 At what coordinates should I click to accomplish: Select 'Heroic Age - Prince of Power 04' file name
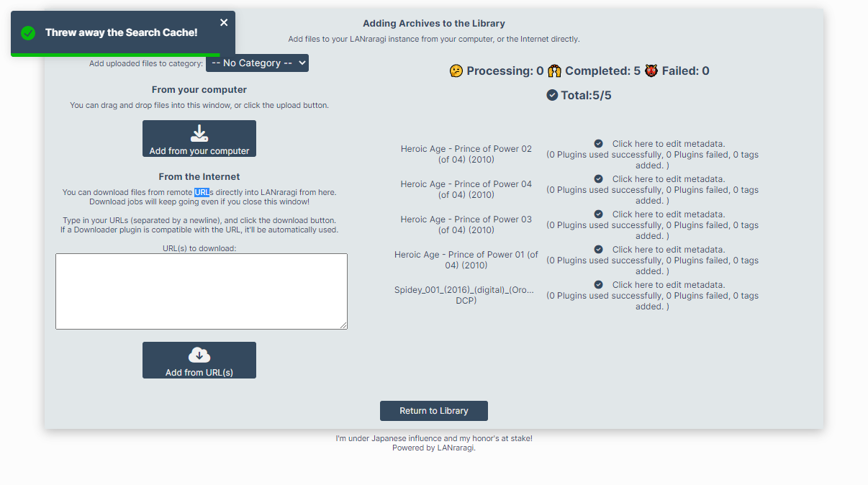point(466,189)
